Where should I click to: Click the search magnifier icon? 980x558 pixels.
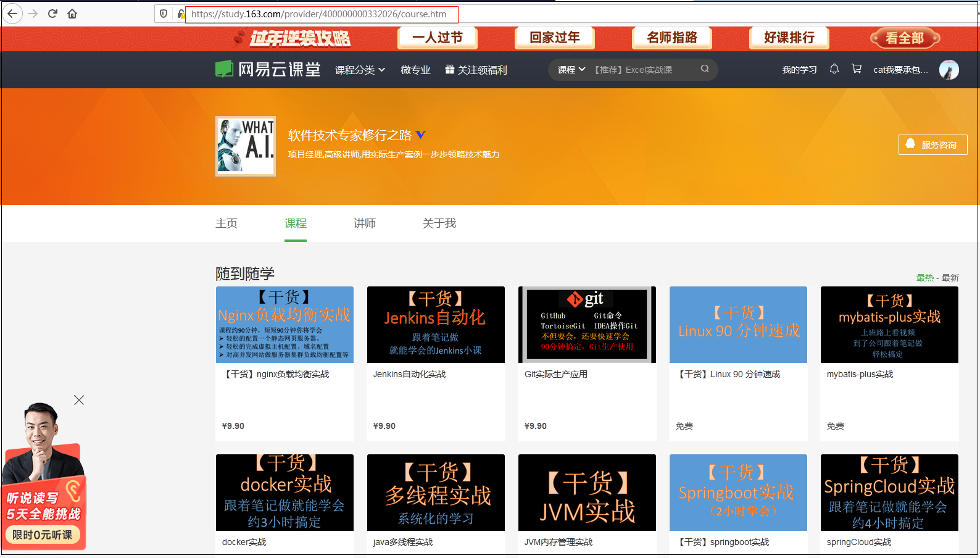(x=705, y=69)
